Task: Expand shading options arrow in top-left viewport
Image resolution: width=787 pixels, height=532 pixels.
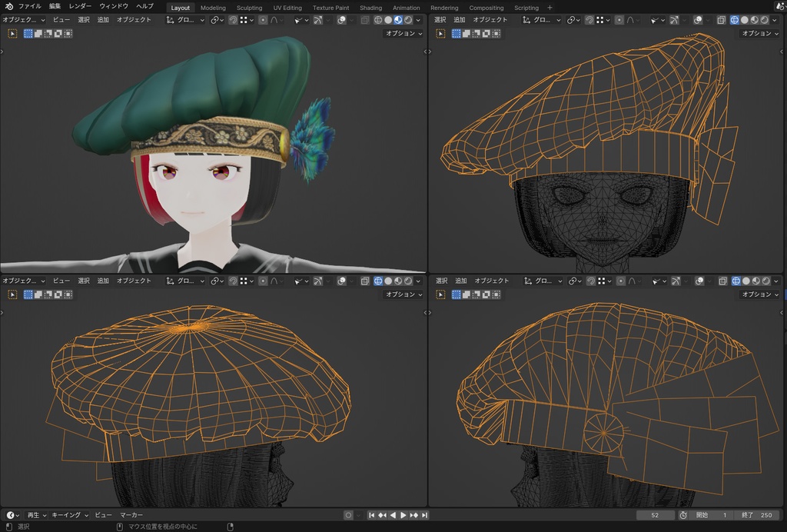Action: [418, 20]
